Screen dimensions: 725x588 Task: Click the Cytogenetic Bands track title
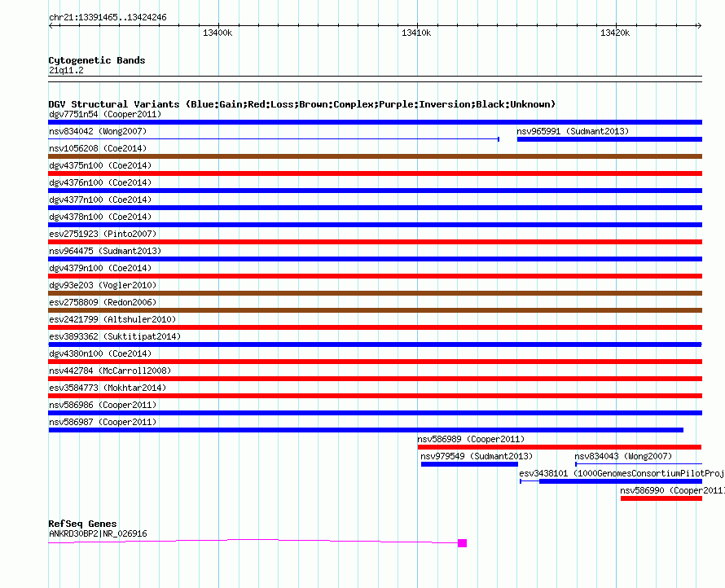(97, 60)
